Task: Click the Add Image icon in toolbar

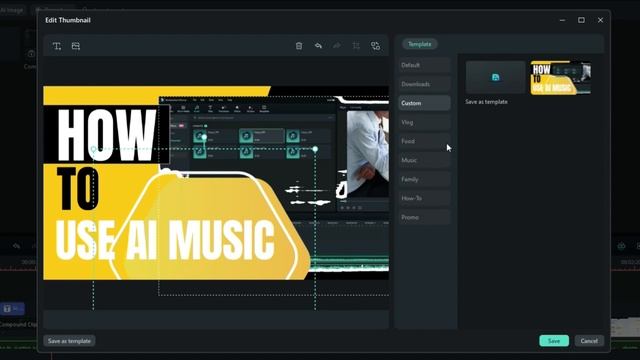Action: (76, 46)
